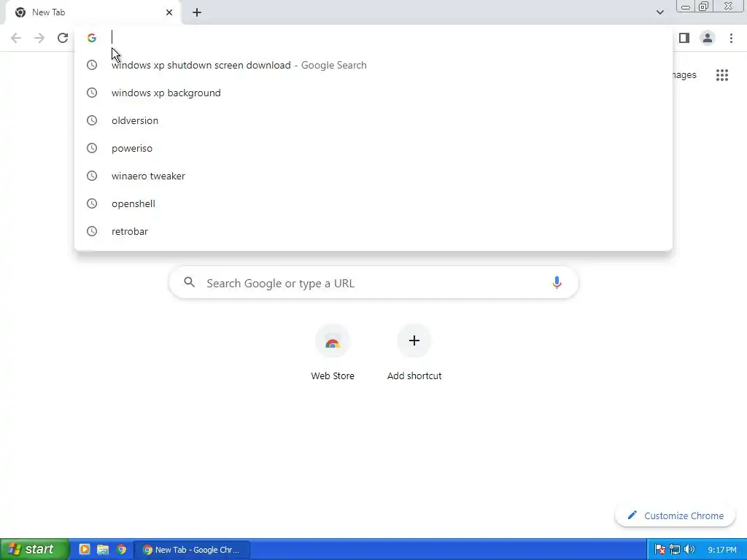The width and height of the screenshot is (747, 560).
Task: Open the Chrome three-dot menu
Action: pos(731,38)
